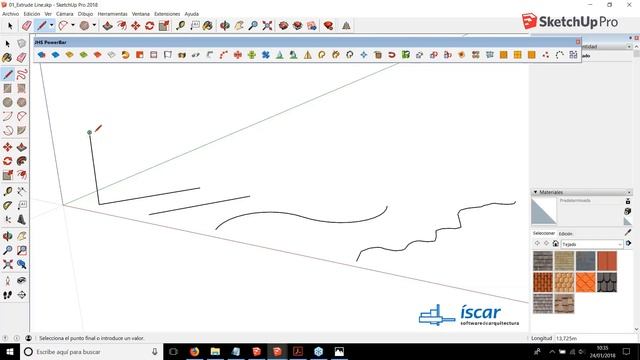
Task: Activate the Push/Pull tool in top toolbar
Action: point(107,26)
